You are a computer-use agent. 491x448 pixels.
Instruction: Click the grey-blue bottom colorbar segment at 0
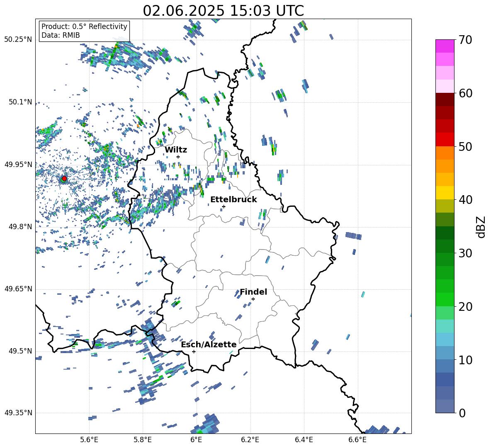point(445,406)
